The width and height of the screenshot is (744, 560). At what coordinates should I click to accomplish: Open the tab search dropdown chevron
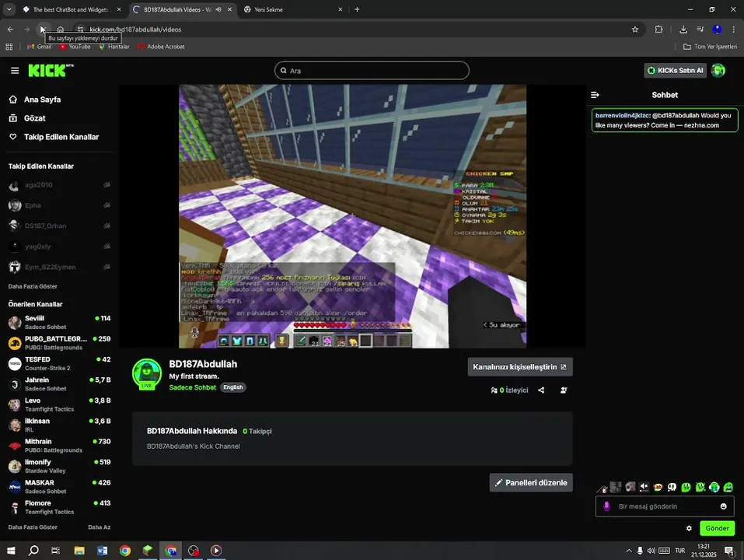(9, 9)
